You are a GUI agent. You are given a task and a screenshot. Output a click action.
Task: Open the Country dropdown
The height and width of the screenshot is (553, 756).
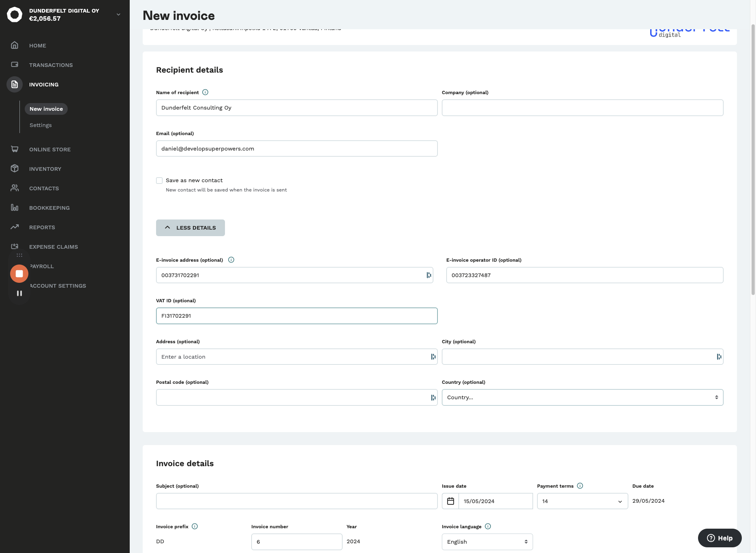[582, 398]
